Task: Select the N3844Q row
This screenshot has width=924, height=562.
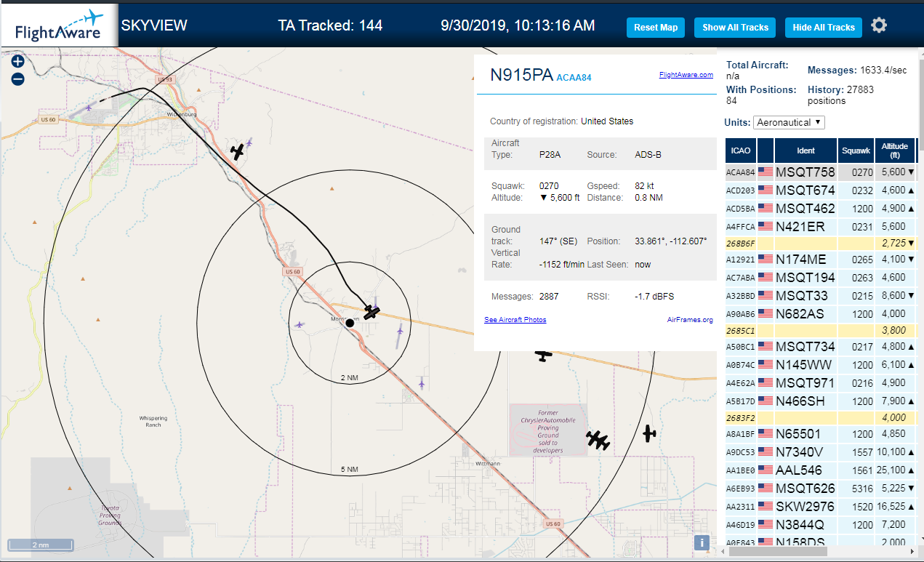Action: (820, 525)
